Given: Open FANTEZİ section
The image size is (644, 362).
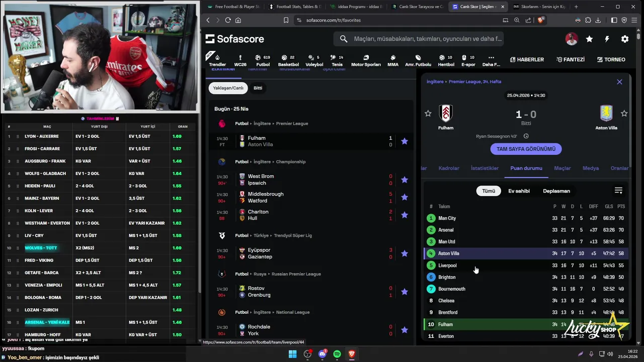Looking at the screenshot, I should click(571, 59).
